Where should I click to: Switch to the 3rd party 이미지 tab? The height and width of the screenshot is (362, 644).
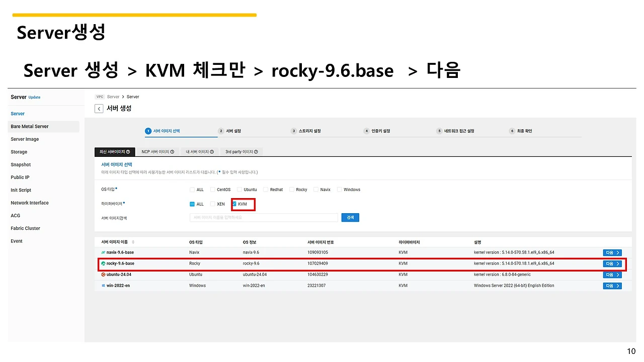click(242, 152)
